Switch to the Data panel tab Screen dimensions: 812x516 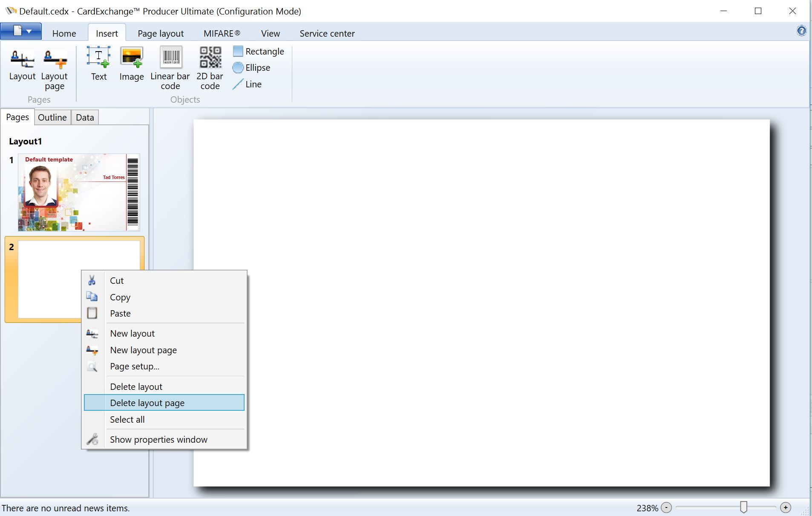85,117
